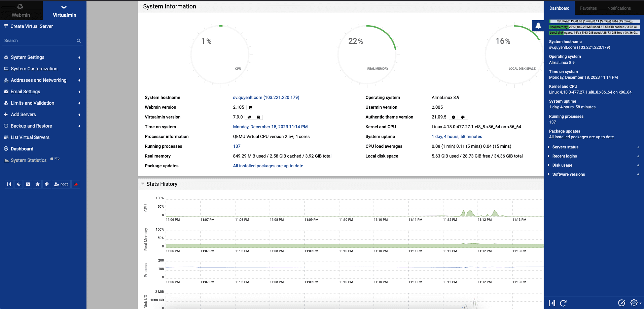644x309 pixels.
Task: Refresh the dashboard side panel
Action: point(563,303)
